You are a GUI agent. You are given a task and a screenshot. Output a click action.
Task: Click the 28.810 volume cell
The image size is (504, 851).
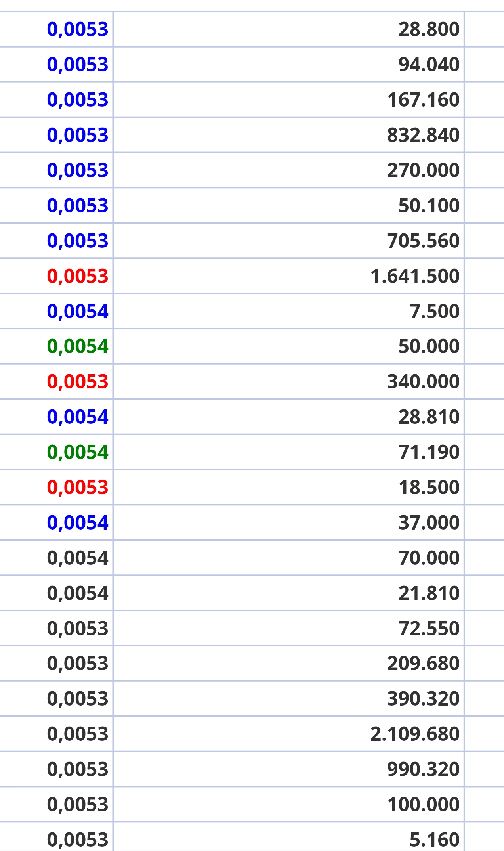429,417
